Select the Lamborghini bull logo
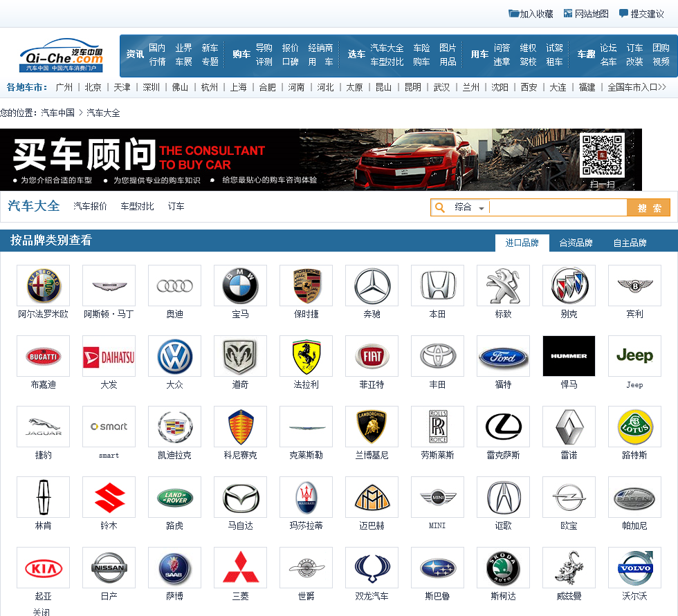 pos(372,427)
